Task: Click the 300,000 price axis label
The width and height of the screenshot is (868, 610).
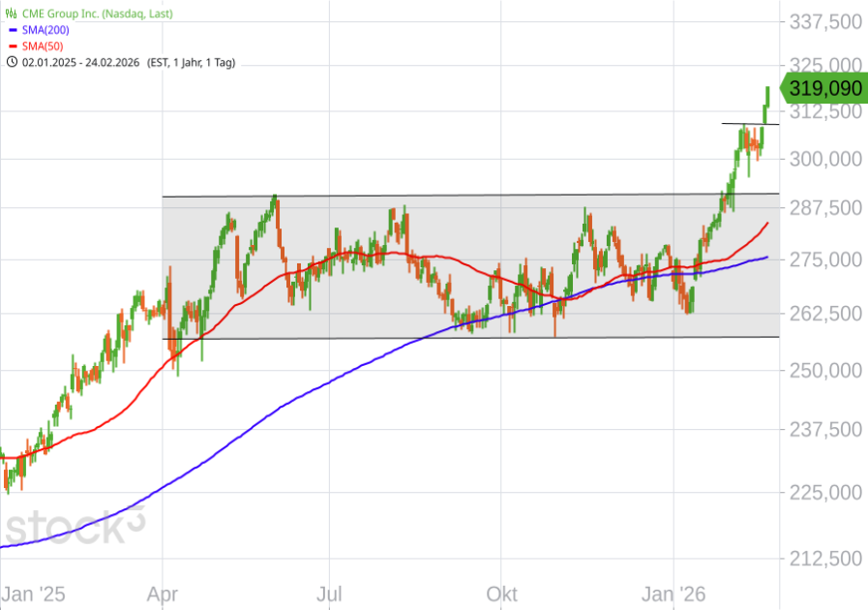Action: [x=824, y=160]
